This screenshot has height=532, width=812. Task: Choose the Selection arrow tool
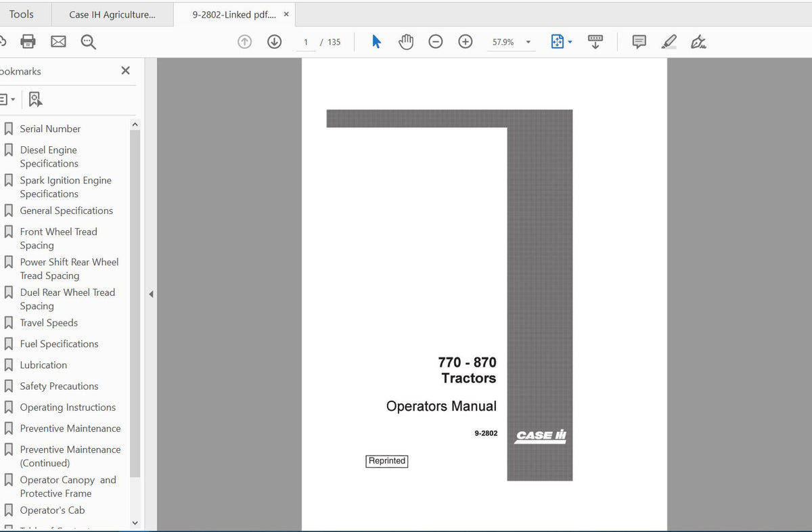click(x=376, y=42)
